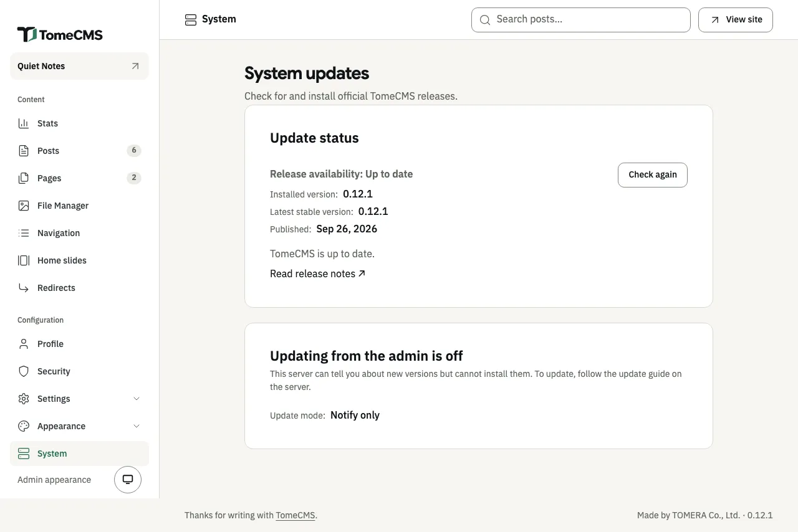Viewport: 798px width, 532px height.
Task: Open the Quiet Notes site button
Action: pos(79,66)
